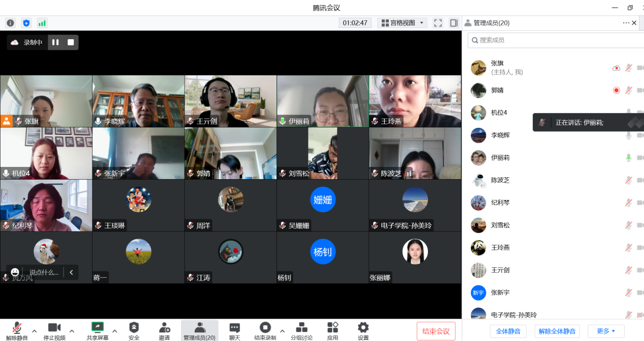Expand the 更多 dropdown in member panel
Screen dimensions: 644x341
coord(606,331)
